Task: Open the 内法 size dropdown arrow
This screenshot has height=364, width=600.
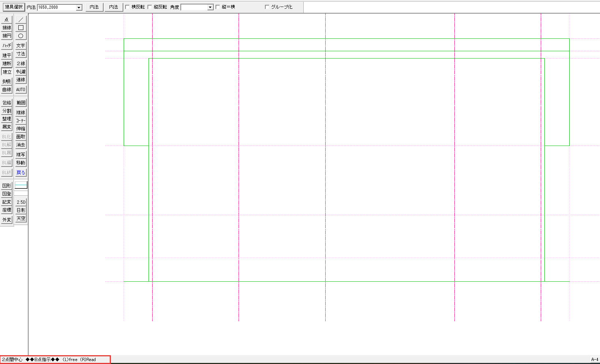Action: (79, 7)
